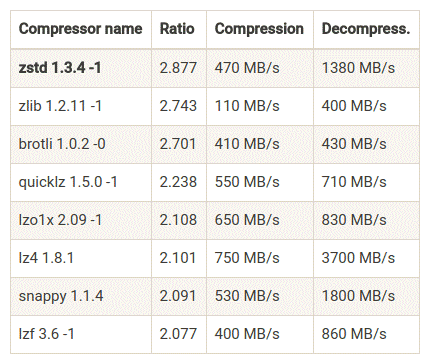The height and width of the screenshot is (361, 433).
Task: Click the 750 MB/s compression value
Action: click(247, 258)
